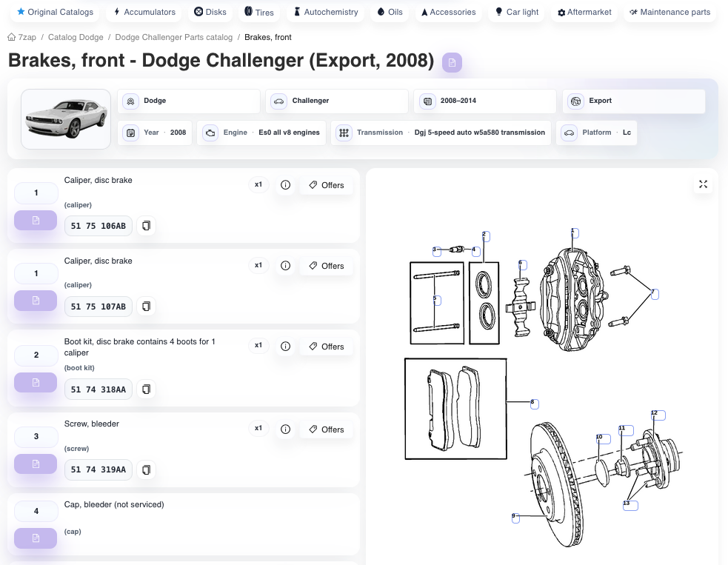This screenshot has height=565, width=728.
Task: Go to Catalog Dodge breadcrumb
Action: 75,37
